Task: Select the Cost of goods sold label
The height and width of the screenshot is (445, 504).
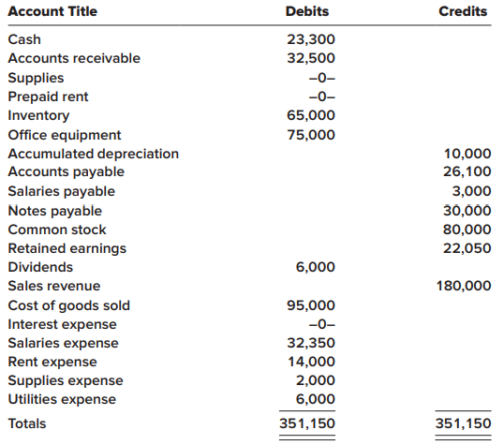Action: 68,305
